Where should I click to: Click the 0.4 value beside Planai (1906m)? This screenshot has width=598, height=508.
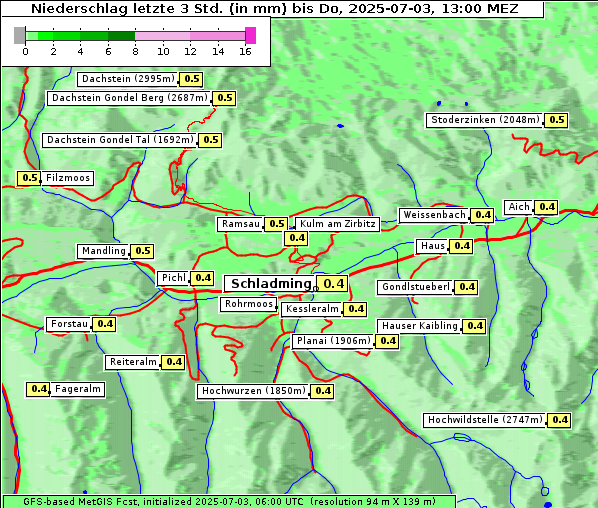[x=387, y=341]
